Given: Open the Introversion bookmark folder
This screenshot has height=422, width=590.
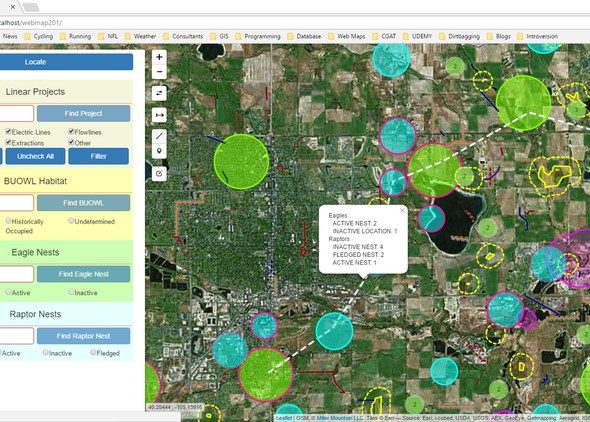Looking at the screenshot, I should [537, 36].
